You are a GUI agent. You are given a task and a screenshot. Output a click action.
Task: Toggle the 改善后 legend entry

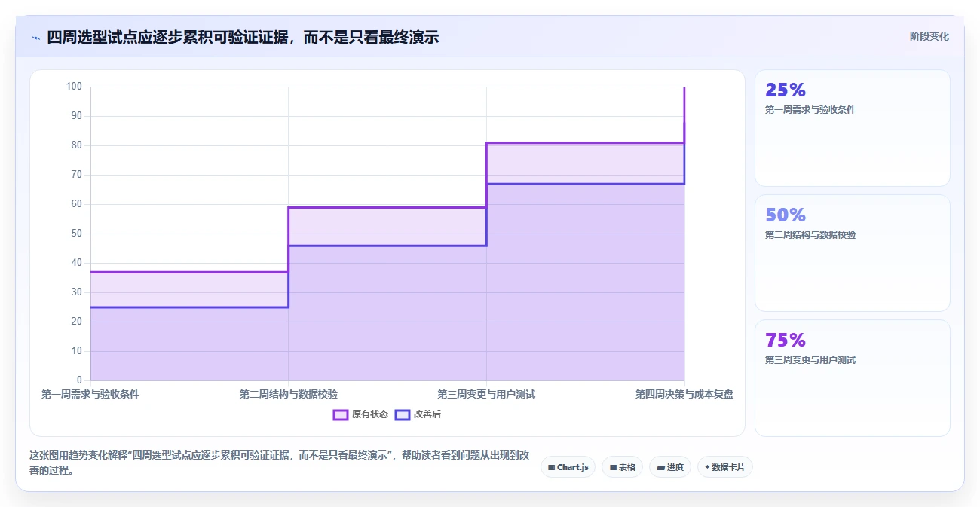click(x=418, y=414)
